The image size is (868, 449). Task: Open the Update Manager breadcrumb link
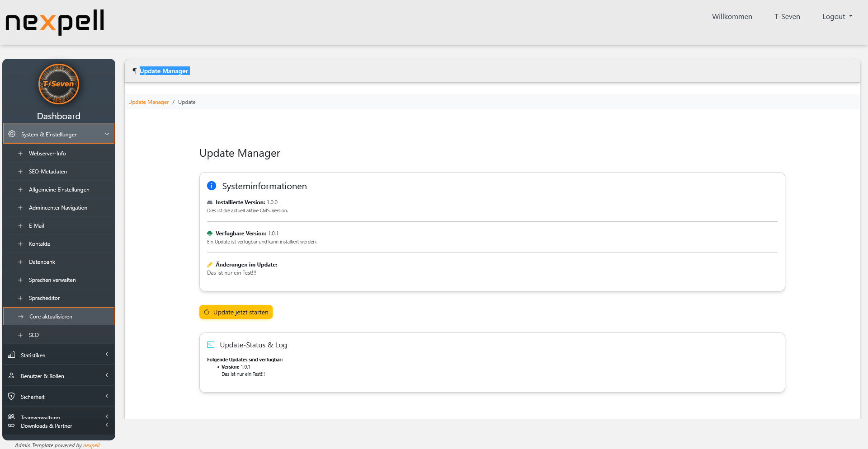(148, 102)
